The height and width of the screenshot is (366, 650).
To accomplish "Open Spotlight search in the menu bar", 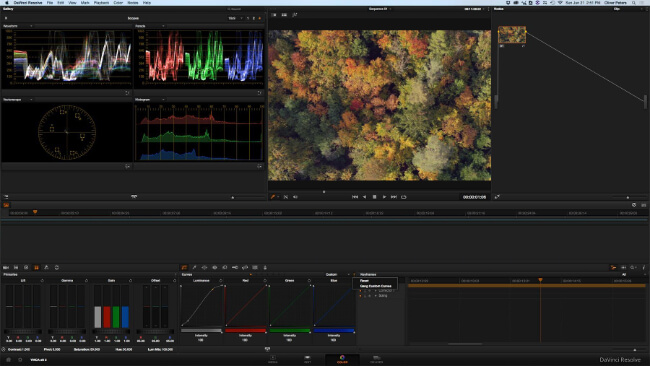I will 634,2.
